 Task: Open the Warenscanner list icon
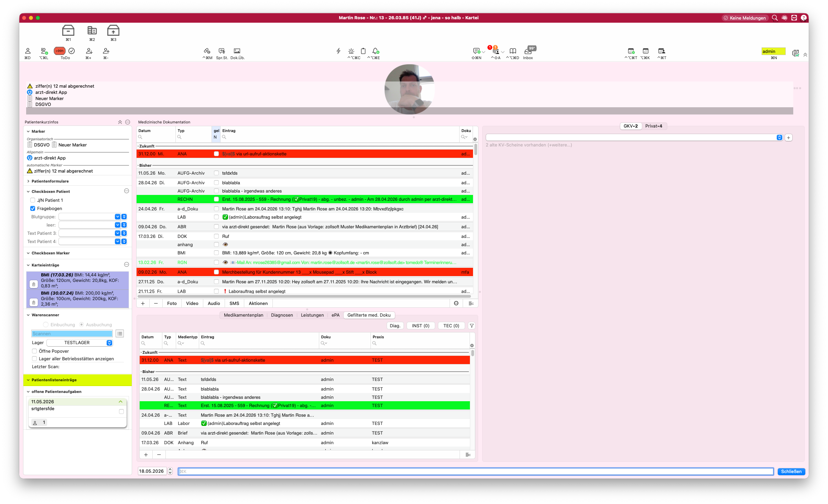coord(120,333)
